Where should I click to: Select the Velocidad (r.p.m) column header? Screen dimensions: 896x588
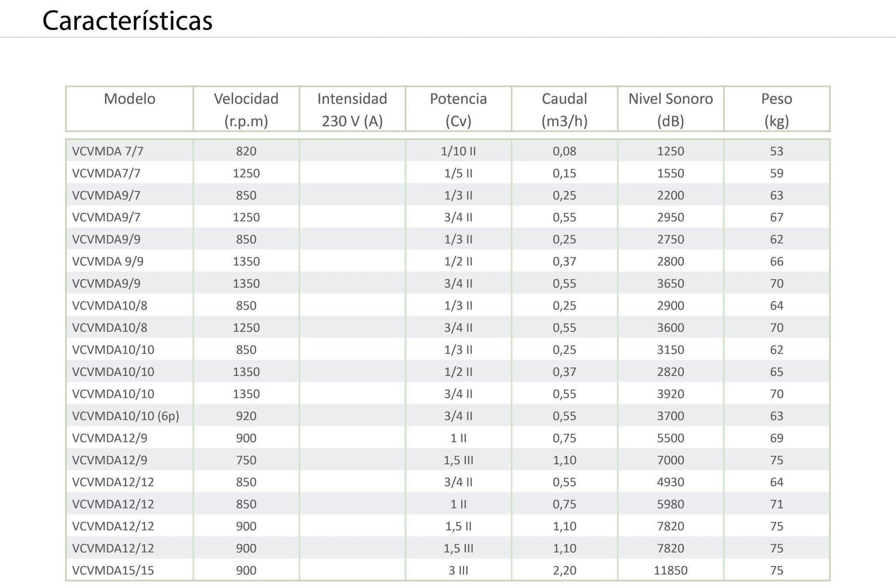[x=246, y=110]
